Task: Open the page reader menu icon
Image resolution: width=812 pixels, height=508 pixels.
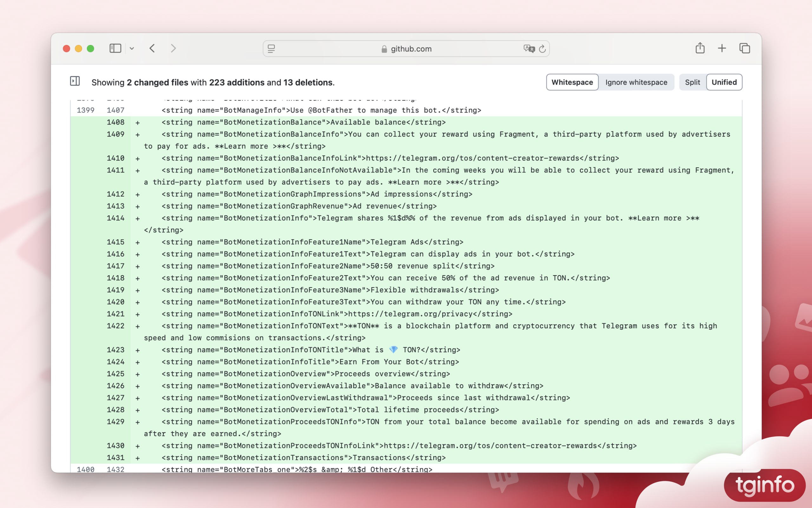Action: (x=271, y=49)
